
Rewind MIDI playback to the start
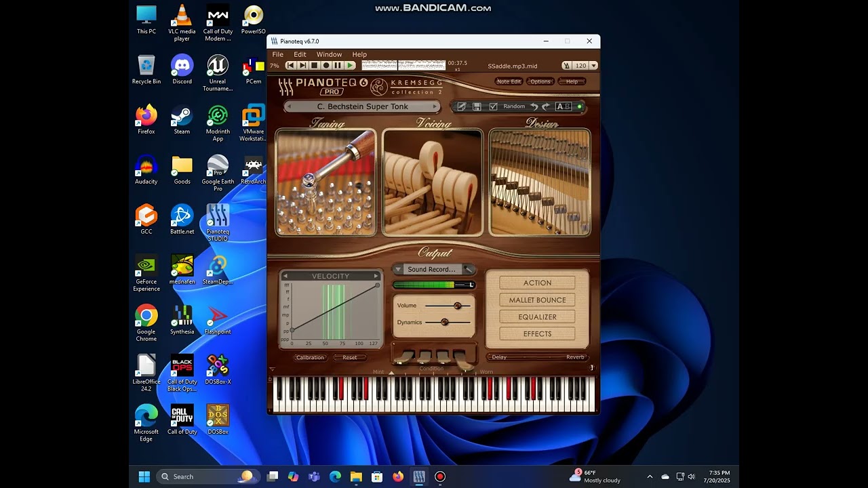pos(290,66)
